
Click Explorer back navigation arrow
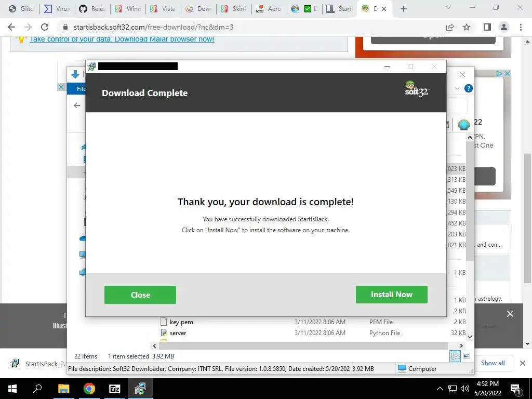77,105
